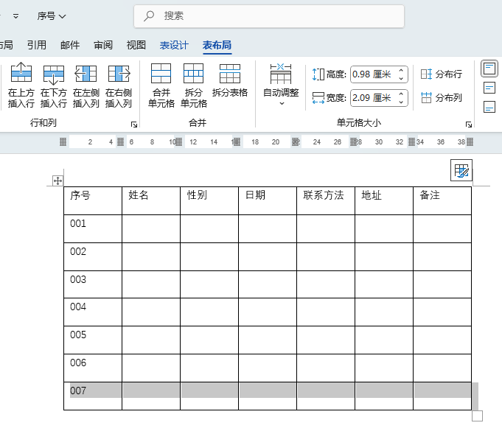Click the 姓名 header cell
The image size is (502, 448).
click(151, 200)
